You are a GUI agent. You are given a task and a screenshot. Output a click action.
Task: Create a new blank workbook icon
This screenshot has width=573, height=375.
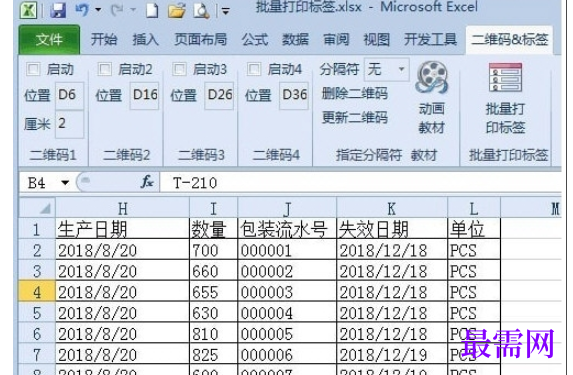(152, 10)
